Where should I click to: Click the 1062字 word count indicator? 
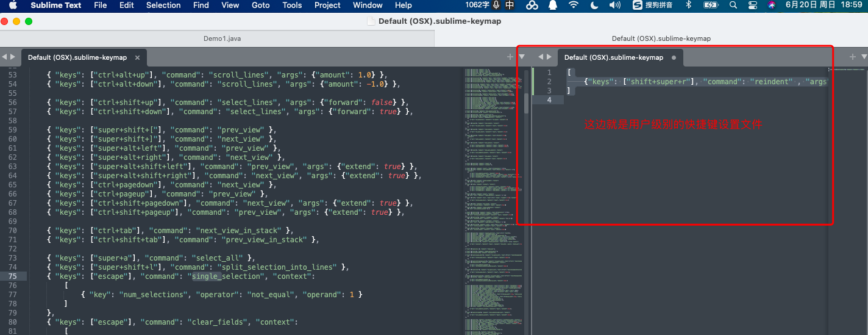(477, 5)
